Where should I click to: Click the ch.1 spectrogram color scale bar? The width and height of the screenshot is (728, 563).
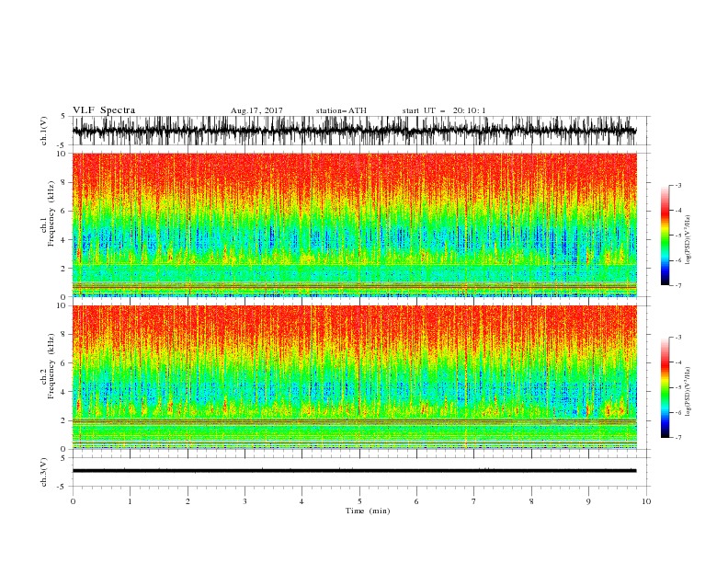point(665,236)
